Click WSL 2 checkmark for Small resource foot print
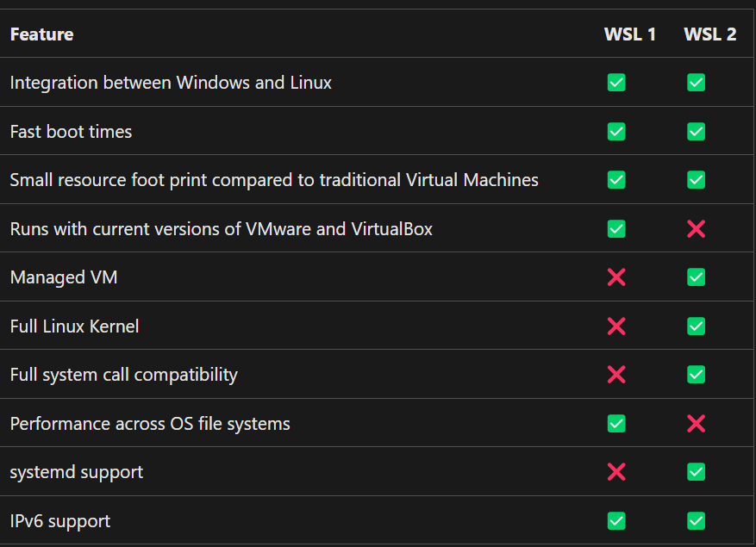The height and width of the screenshot is (547, 756). (696, 180)
